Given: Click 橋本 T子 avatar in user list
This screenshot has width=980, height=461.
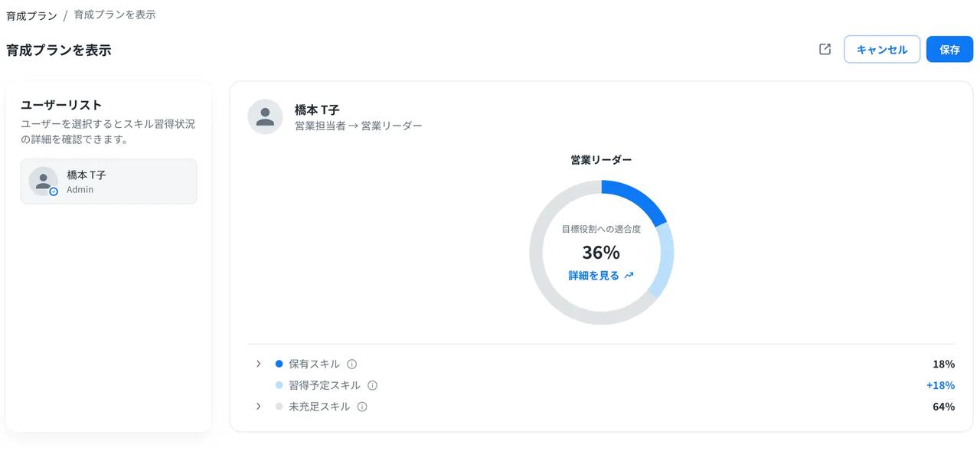Looking at the screenshot, I should (x=44, y=181).
